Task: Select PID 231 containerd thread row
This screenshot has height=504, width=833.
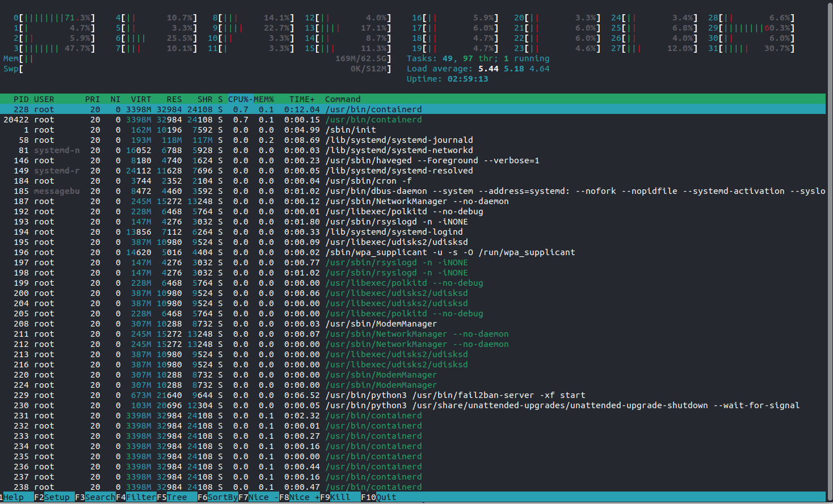Action: [x=413, y=416]
